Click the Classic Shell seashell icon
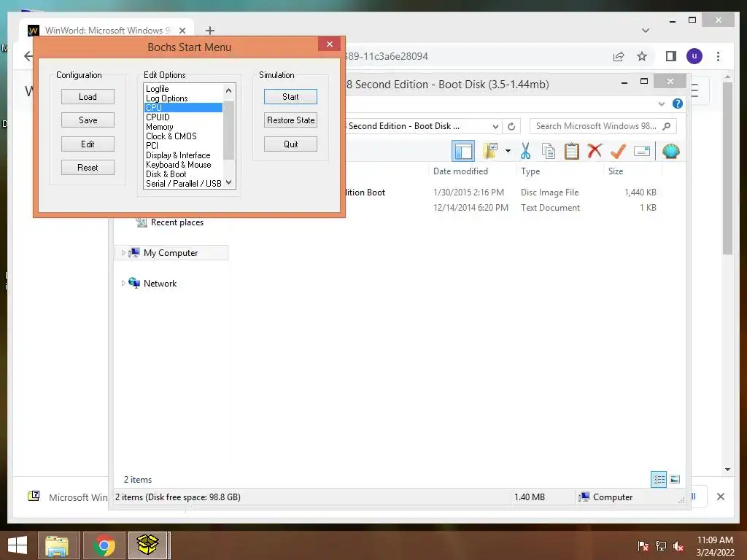The height and width of the screenshot is (560, 747). (x=671, y=152)
